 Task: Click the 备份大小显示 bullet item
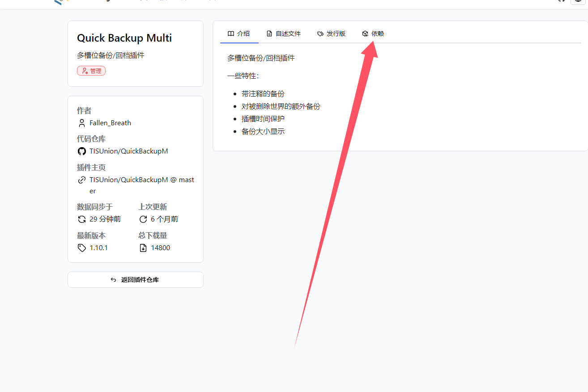click(263, 132)
